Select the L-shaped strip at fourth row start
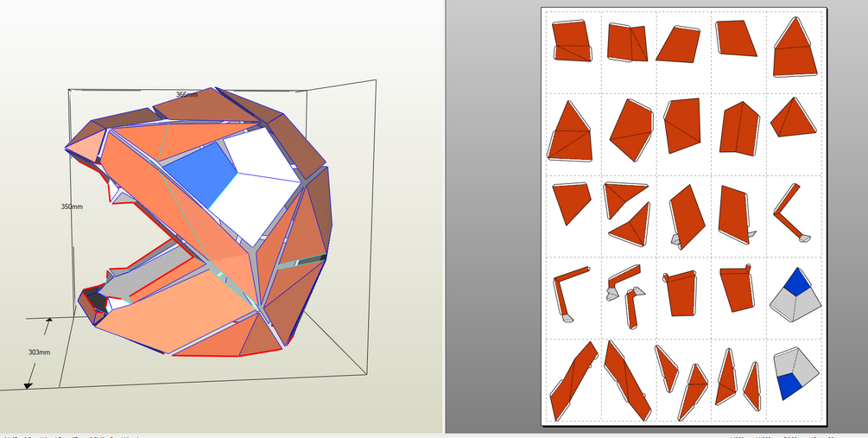The width and height of the screenshot is (868, 438). (x=570, y=294)
